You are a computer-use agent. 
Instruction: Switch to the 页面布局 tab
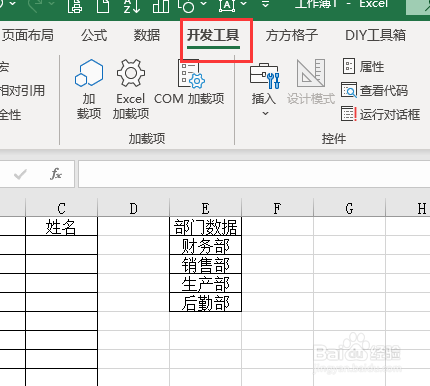click(27, 35)
